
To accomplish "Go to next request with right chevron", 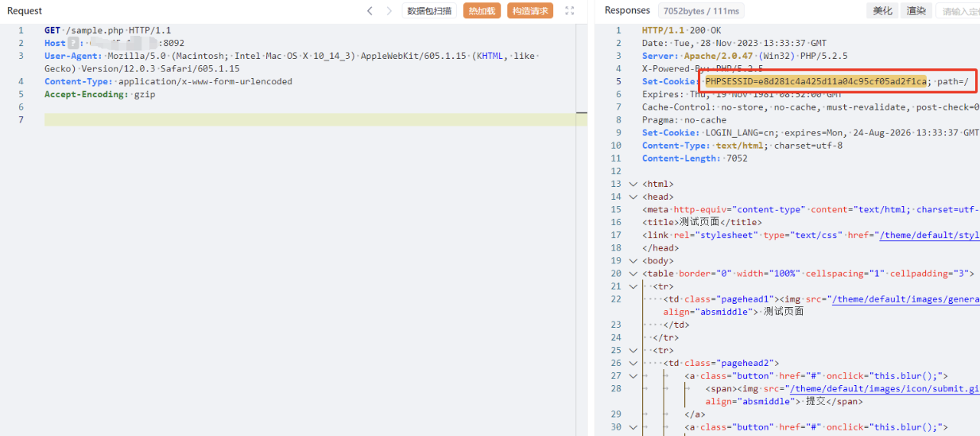I will tap(389, 10).
